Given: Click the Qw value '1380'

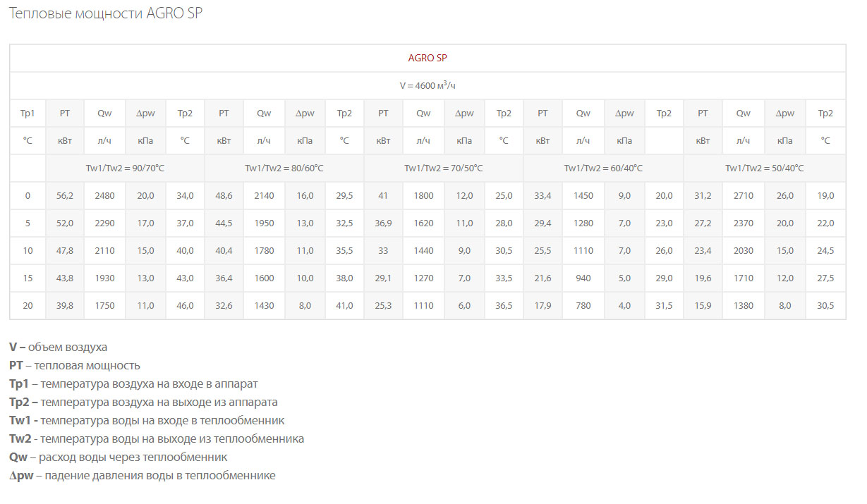Looking at the screenshot, I should click(x=744, y=305).
